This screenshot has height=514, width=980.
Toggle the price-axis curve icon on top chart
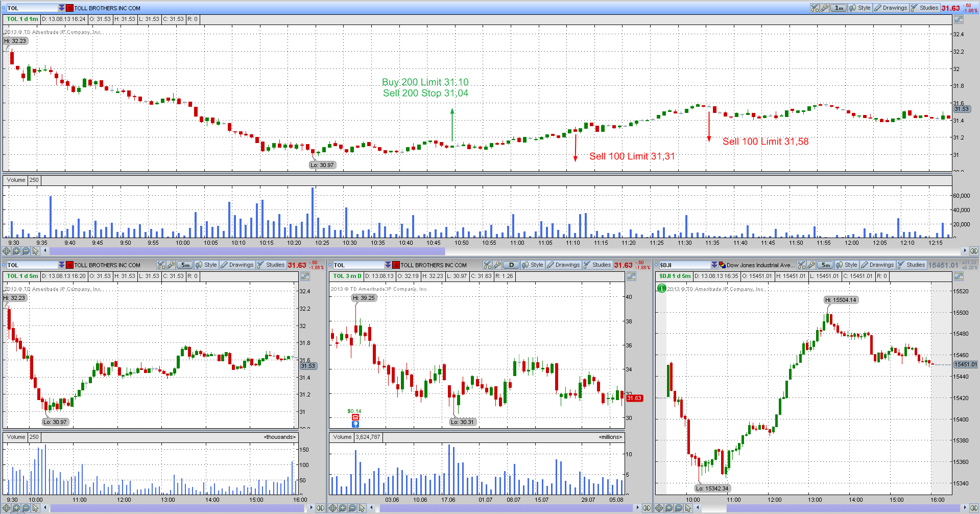click(x=959, y=19)
